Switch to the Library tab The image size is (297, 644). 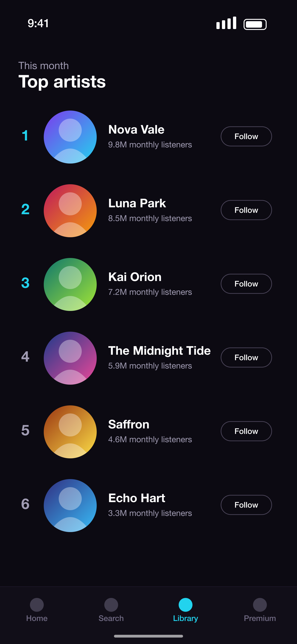(x=186, y=610)
